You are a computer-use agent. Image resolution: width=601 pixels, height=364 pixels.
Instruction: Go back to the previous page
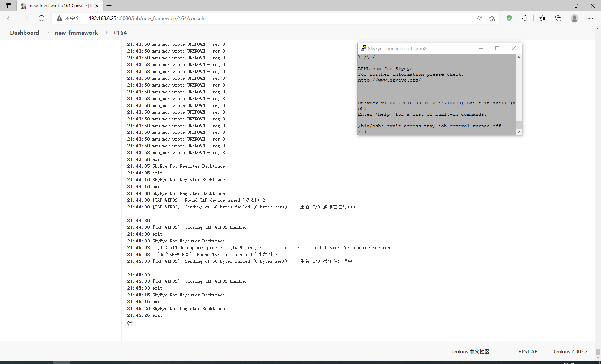pos(10,18)
